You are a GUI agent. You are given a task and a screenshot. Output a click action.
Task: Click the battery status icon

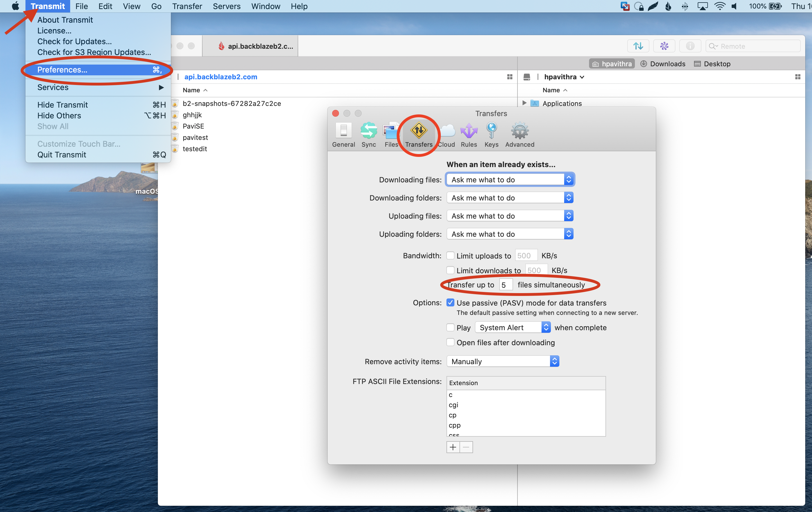[x=775, y=6]
